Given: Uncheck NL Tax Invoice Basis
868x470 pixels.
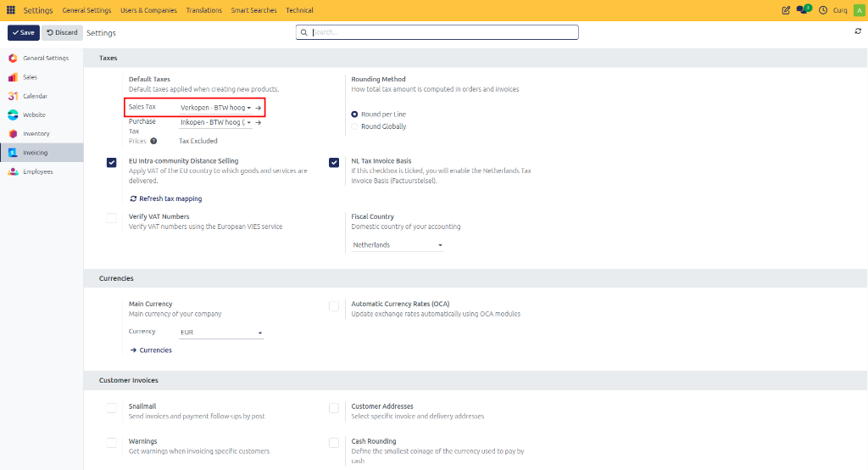Looking at the screenshot, I should pyautogui.click(x=334, y=162).
